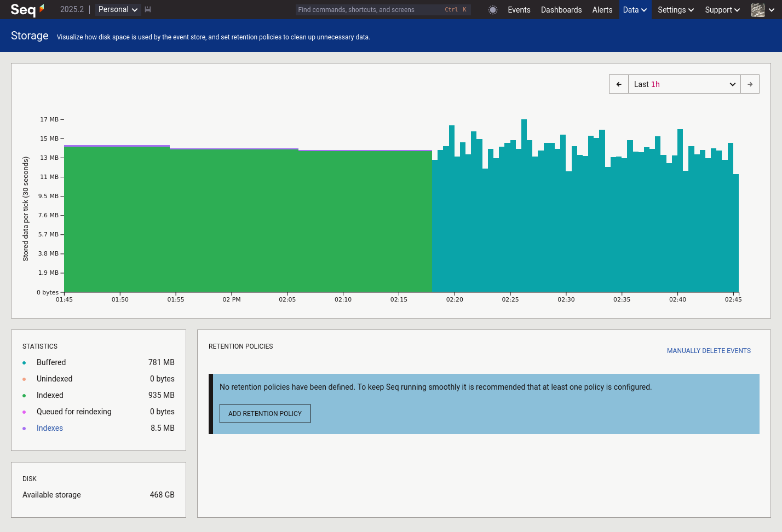The image size is (782, 532).
Task: Expand the Data menu
Action: [x=635, y=10]
